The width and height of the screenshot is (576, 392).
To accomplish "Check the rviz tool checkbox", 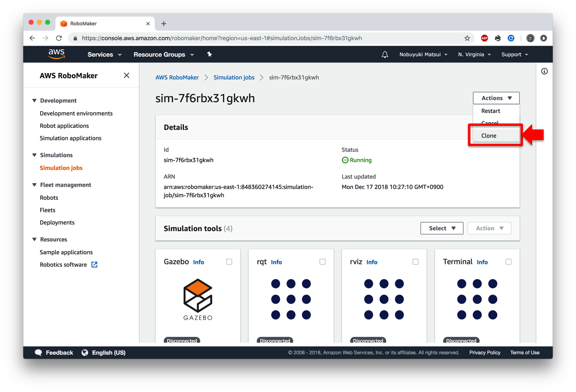I will tap(415, 261).
